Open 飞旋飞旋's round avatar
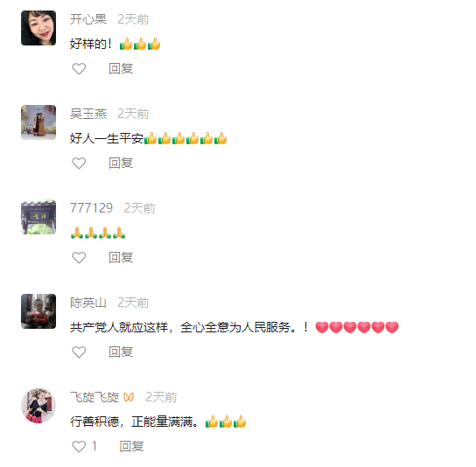The height and width of the screenshot is (467, 476). 38,406
